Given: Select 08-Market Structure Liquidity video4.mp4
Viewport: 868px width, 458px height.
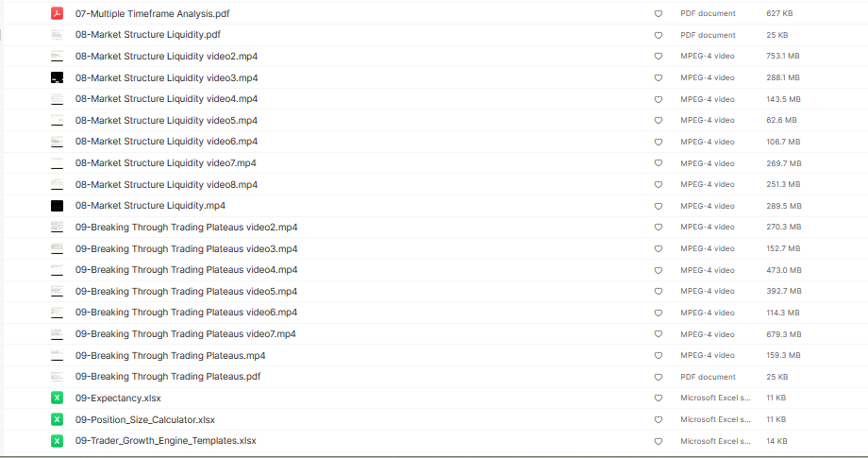Looking at the screenshot, I should coord(167,98).
